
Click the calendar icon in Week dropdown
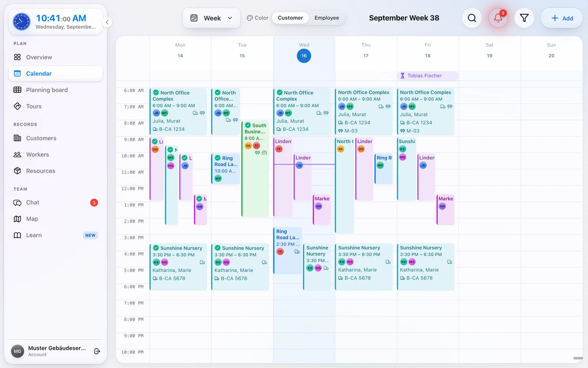point(194,18)
